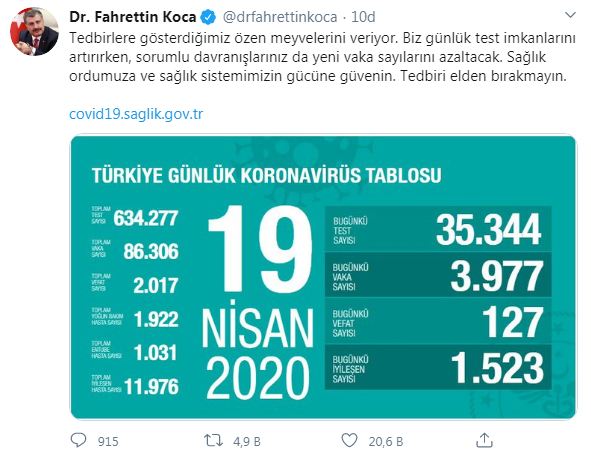
Task: Click the 10d timestamp
Action: 363,17
